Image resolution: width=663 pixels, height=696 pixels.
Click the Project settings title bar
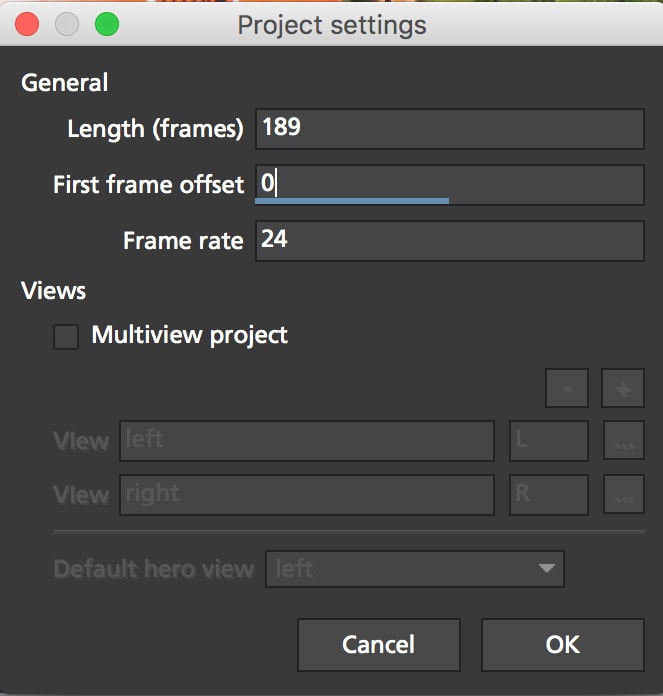point(332,24)
